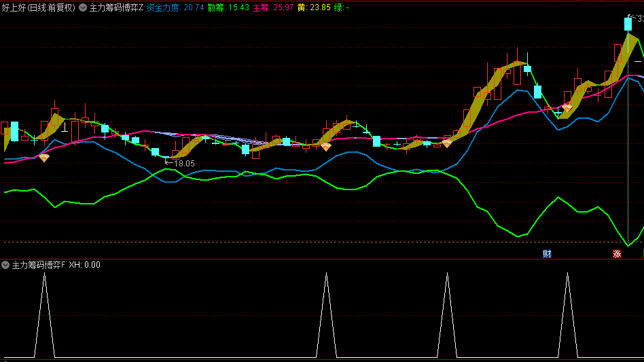644x362 pixels.
Task: Click the leftmost orange diamond signal icon
Action: click(44, 158)
